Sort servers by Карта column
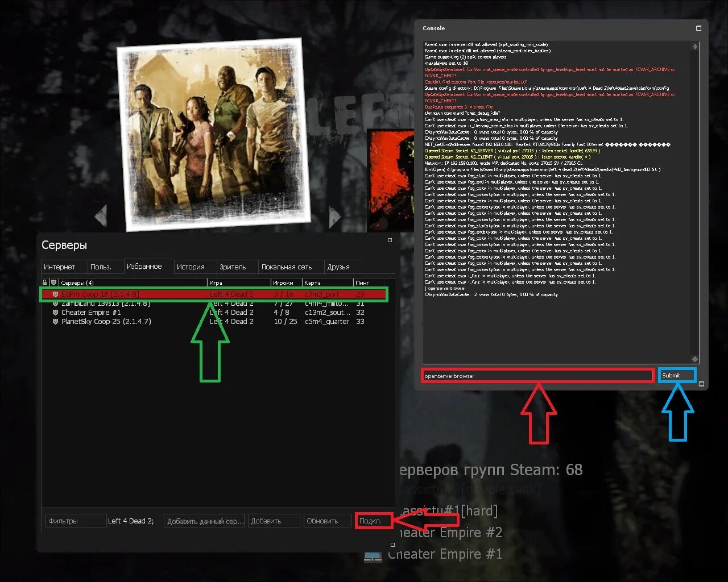This screenshot has width=728, height=582. pos(328,282)
